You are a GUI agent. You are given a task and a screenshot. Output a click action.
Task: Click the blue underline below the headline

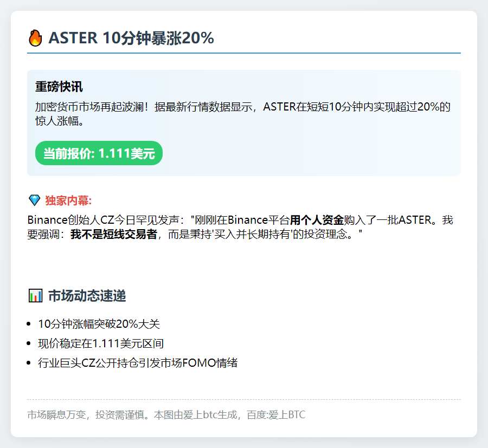click(x=244, y=53)
